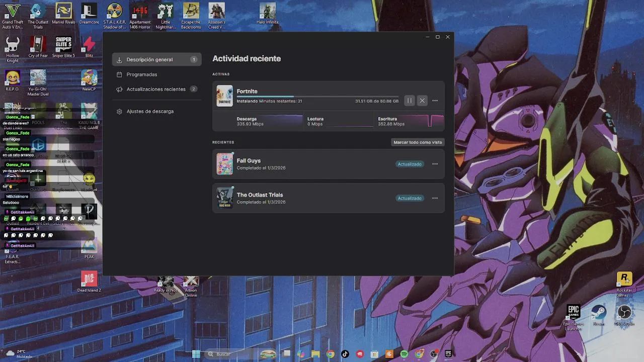This screenshot has width=644, height=362.
Task: Pause the Fortnite installation
Action: coord(410,101)
